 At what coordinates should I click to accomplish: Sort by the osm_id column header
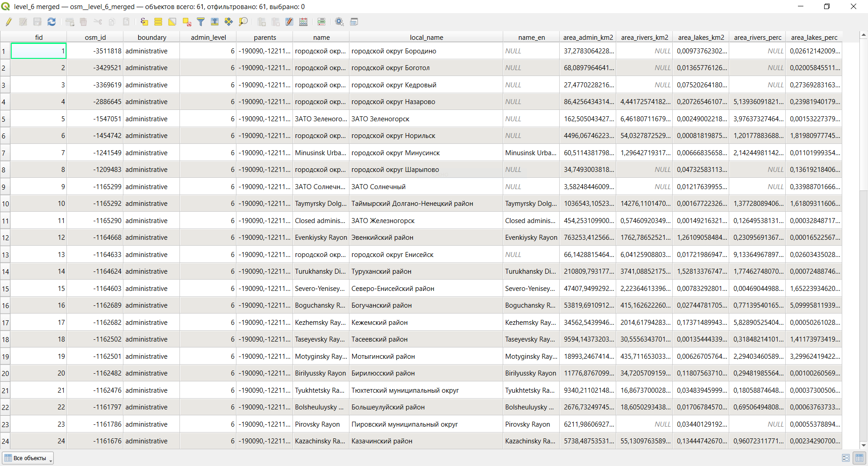tap(95, 37)
